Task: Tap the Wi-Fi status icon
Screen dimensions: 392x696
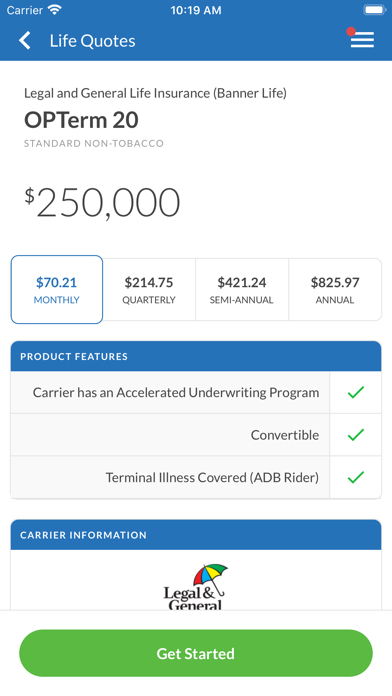Action: (55, 10)
